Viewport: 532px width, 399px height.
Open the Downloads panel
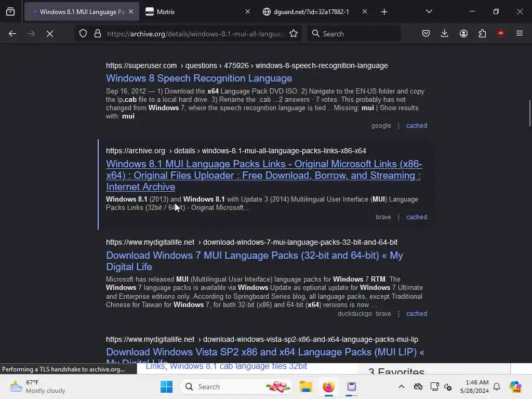click(x=445, y=34)
